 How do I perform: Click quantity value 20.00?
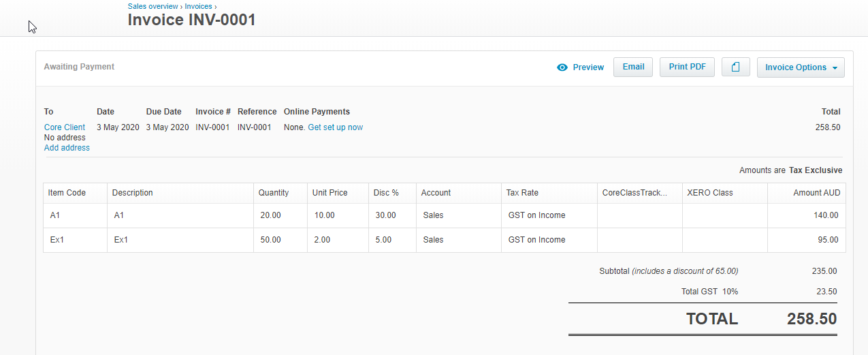coord(270,215)
